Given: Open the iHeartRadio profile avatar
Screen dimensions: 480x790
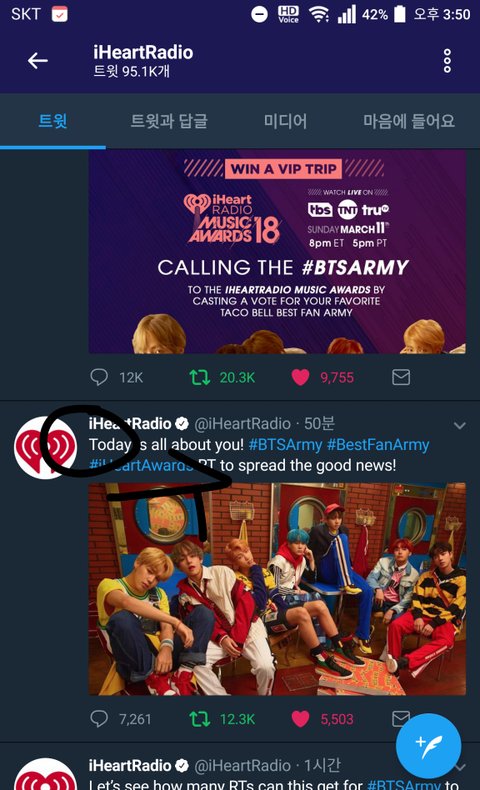Looking at the screenshot, I should (x=45, y=447).
